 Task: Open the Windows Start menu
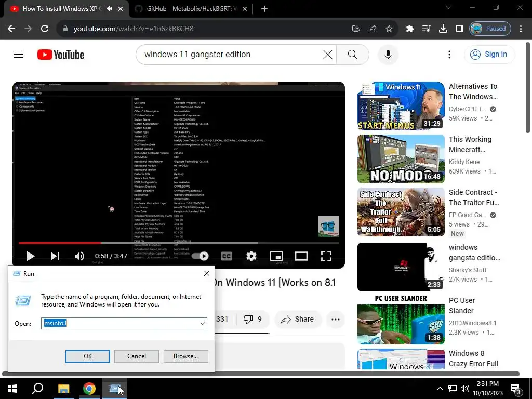12,389
